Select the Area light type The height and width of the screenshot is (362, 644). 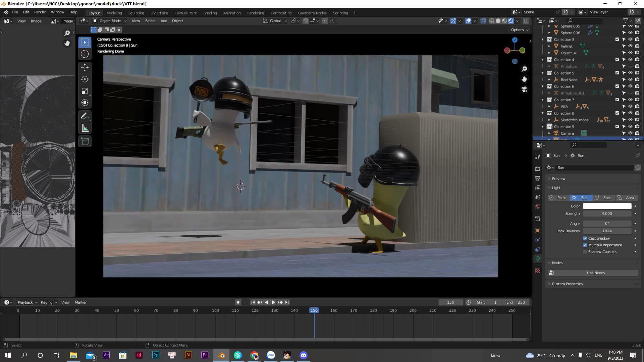(x=627, y=198)
